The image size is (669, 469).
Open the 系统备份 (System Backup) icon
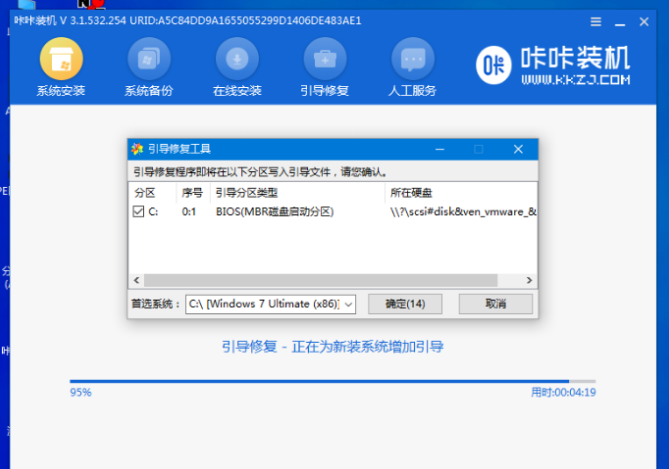click(149, 62)
